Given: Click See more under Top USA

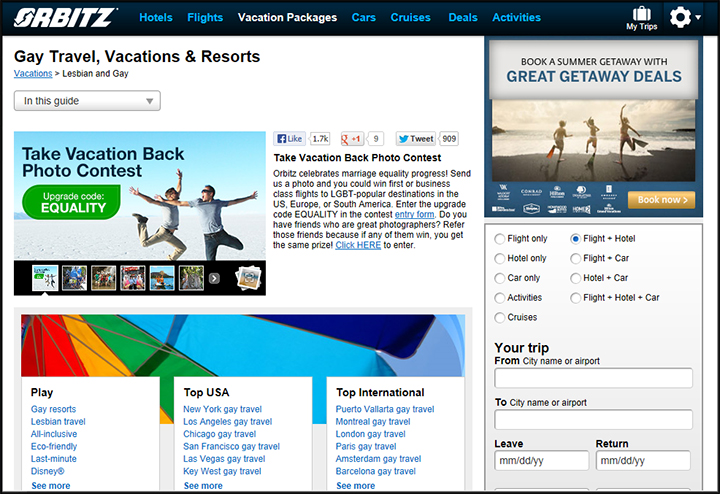Looking at the screenshot, I should click(203, 486).
